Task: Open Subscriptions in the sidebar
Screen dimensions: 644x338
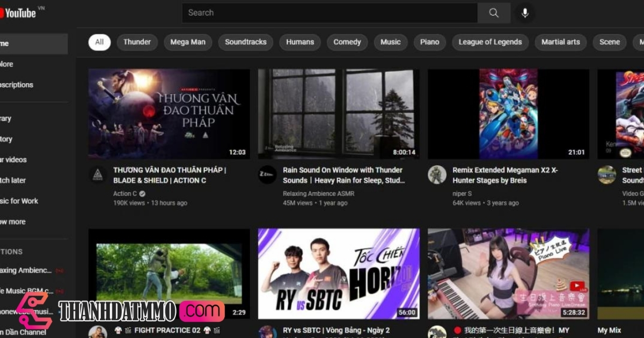Action: click(x=17, y=84)
